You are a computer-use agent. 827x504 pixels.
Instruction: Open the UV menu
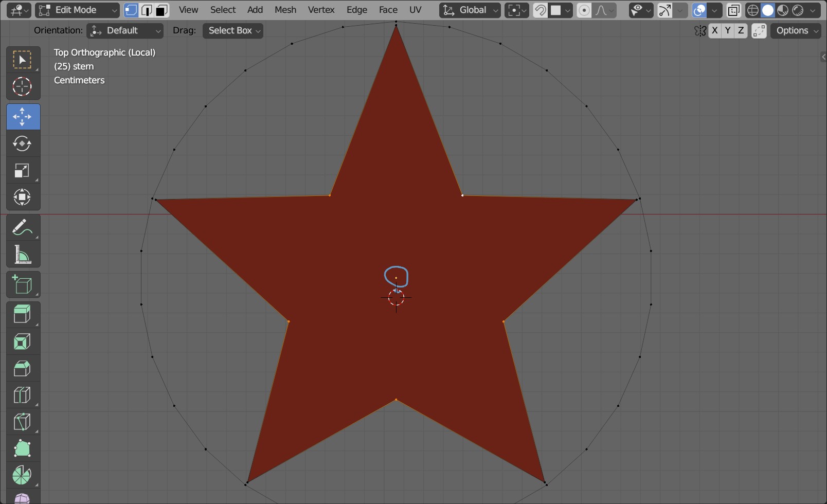[415, 10]
